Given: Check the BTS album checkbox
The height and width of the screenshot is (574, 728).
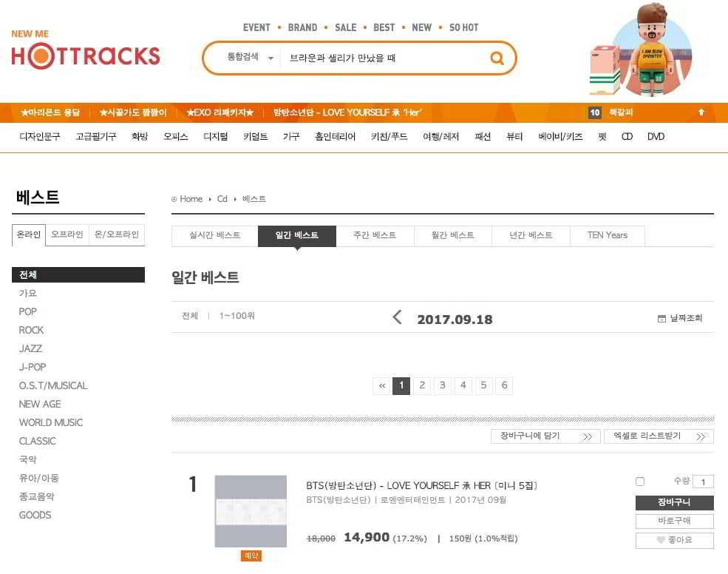Looking at the screenshot, I should click(640, 482).
